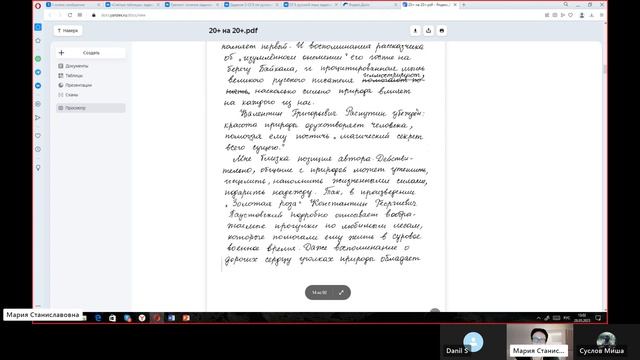The image size is (640, 360).
Task: Select Danil S participant tile
Action: 473,342
